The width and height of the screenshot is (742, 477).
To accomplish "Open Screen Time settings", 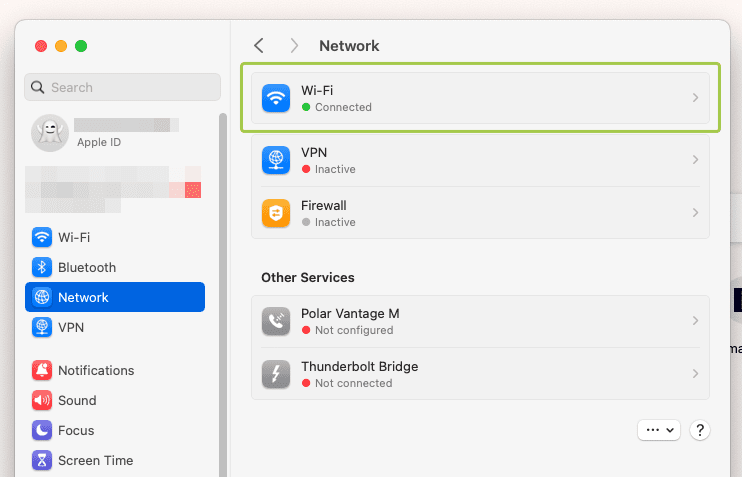I will coord(115,460).
